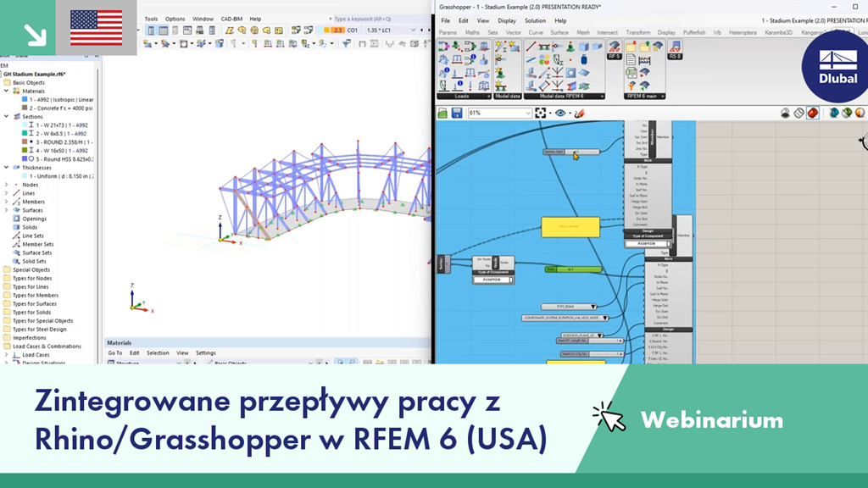
Task: Switch to the Pufferfish component tab
Action: [x=694, y=33]
